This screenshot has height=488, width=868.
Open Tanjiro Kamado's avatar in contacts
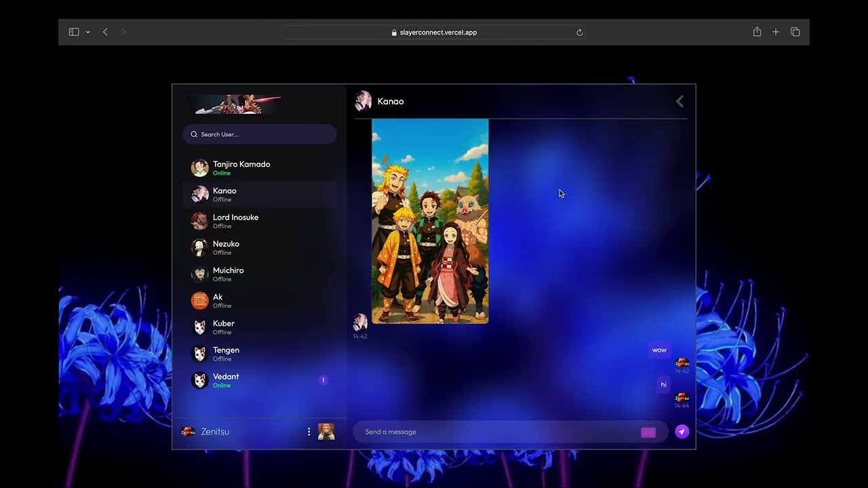tap(199, 168)
